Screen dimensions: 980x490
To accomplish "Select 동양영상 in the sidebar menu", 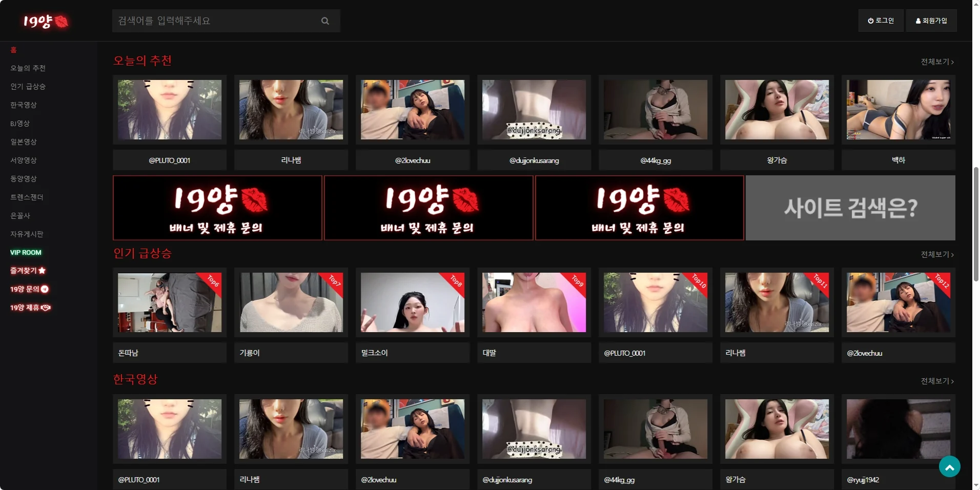I will 23,179.
